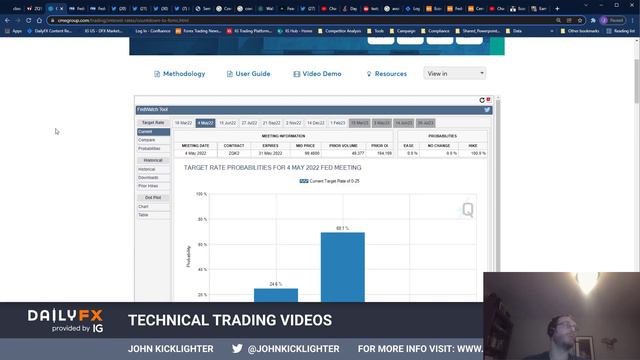The height and width of the screenshot is (360, 640).
Task: Open a new browser tab with plus
Action: [x=557, y=9]
